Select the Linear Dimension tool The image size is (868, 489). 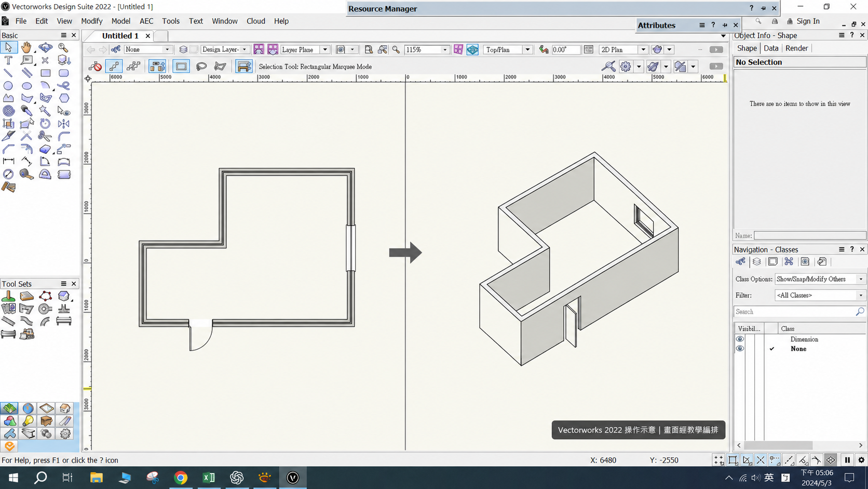[8, 162]
